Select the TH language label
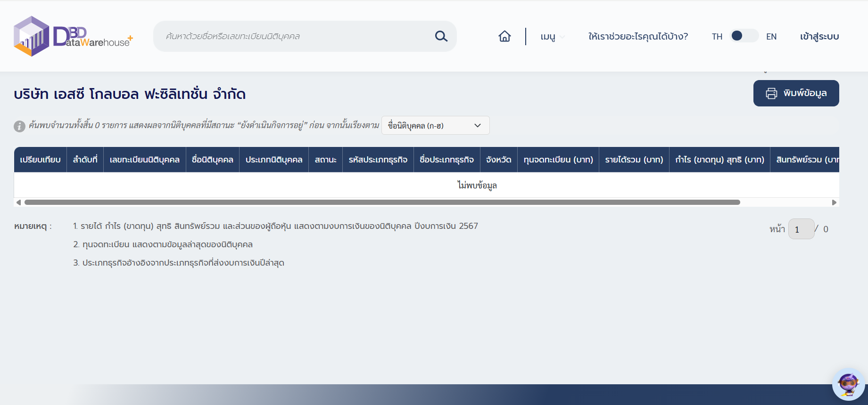This screenshot has height=405, width=868. coord(717,36)
